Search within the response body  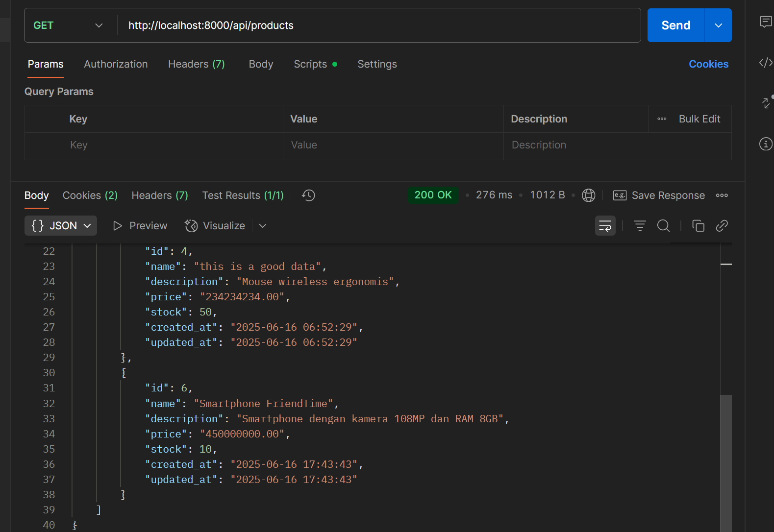click(663, 226)
